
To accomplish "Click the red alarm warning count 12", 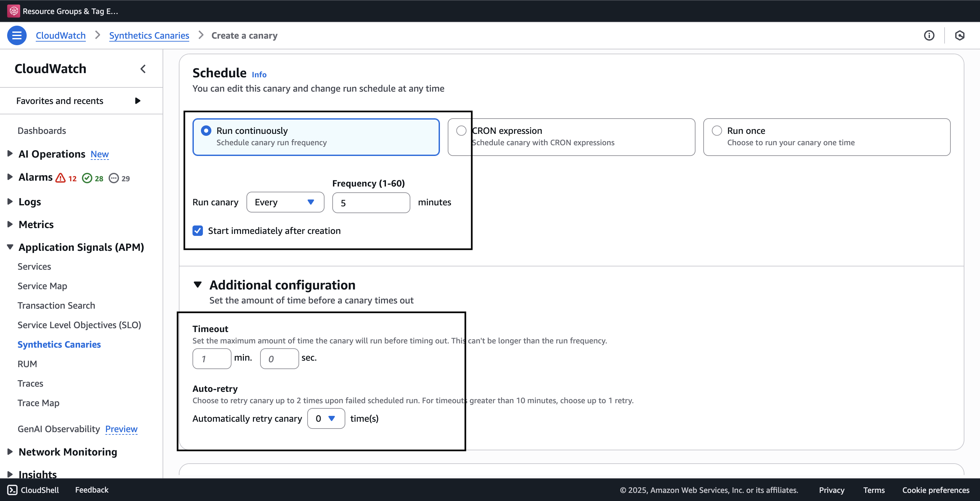I will (x=66, y=178).
